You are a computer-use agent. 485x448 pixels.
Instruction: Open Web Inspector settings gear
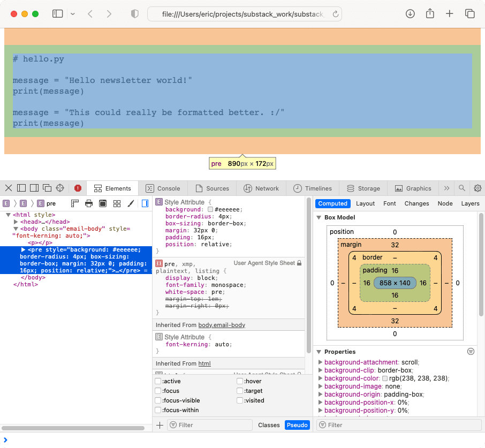(x=478, y=188)
